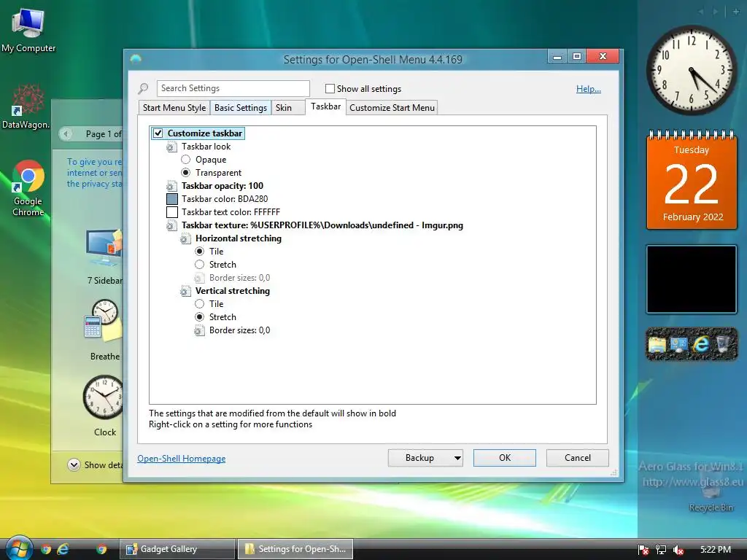The width and height of the screenshot is (747, 560).
Task: Select the Taskbar tab
Action: [x=326, y=106]
